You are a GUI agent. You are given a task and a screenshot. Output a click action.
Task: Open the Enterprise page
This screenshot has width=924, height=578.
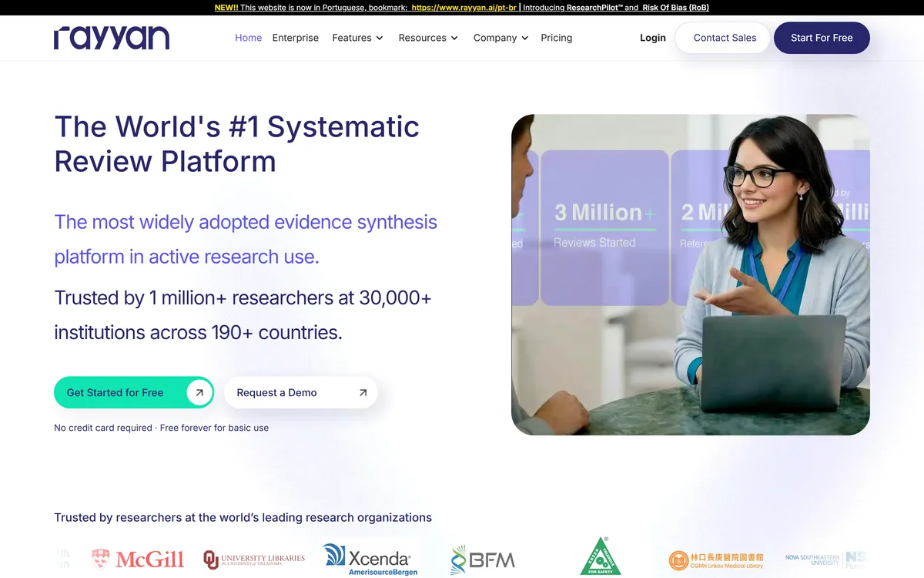[296, 38]
